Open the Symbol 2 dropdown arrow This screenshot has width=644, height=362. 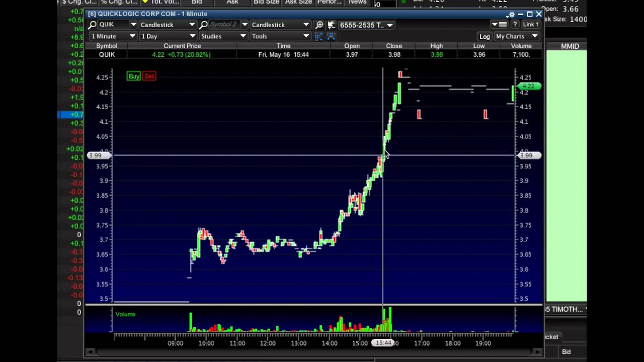[x=245, y=25]
